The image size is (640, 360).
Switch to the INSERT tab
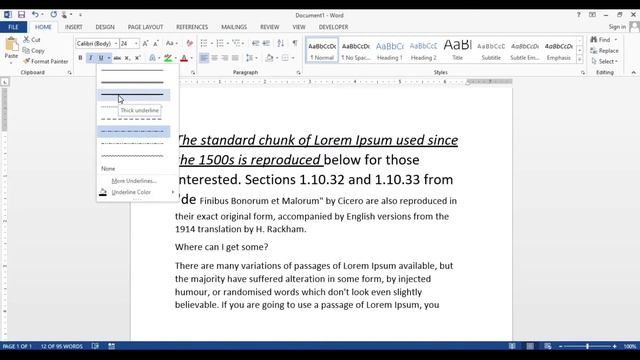pos(73,27)
